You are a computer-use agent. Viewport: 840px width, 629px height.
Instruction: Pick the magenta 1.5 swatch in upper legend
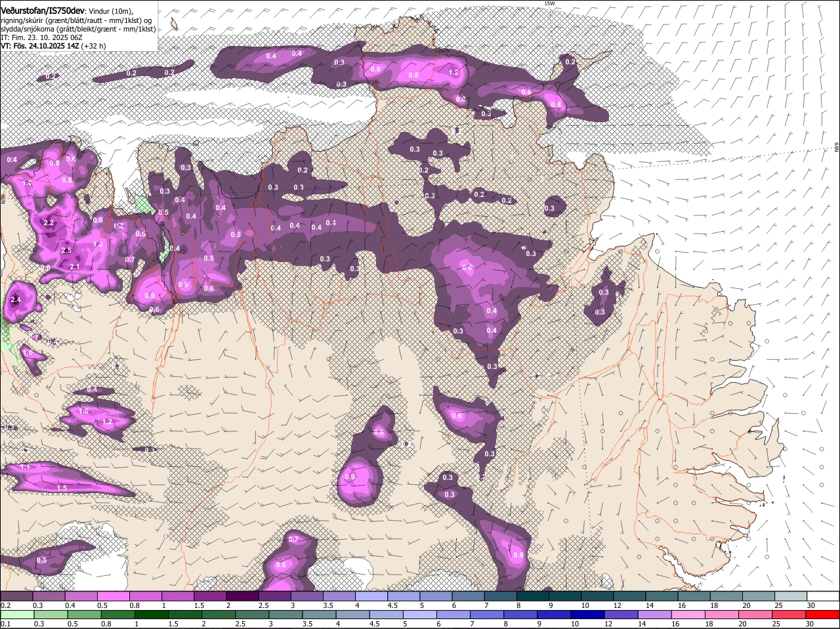210,596
